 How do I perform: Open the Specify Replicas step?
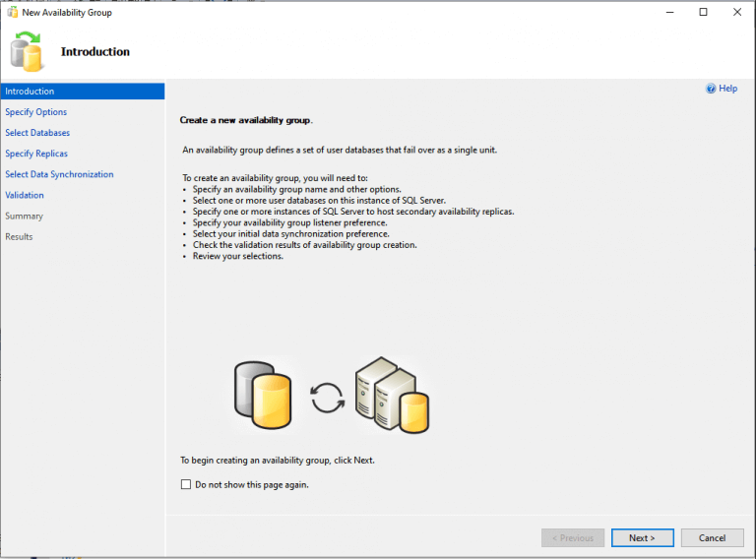36,154
